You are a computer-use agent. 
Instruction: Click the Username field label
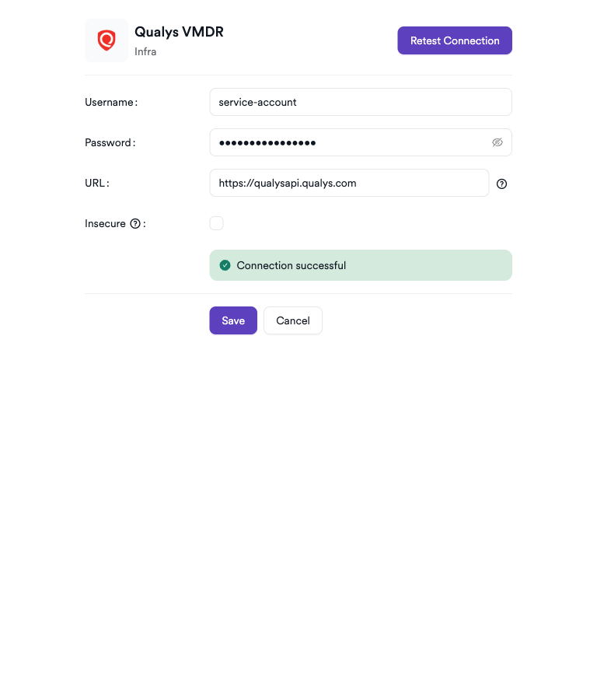coord(110,102)
